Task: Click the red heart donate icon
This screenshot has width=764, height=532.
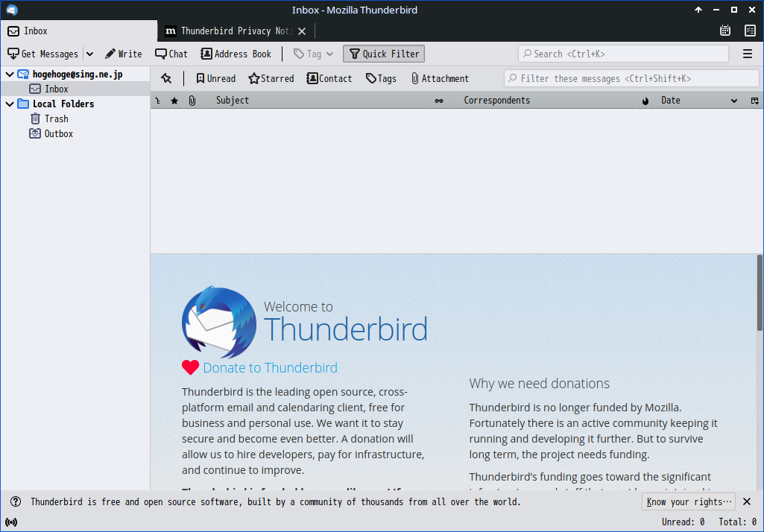Action: [x=190, y=367]
